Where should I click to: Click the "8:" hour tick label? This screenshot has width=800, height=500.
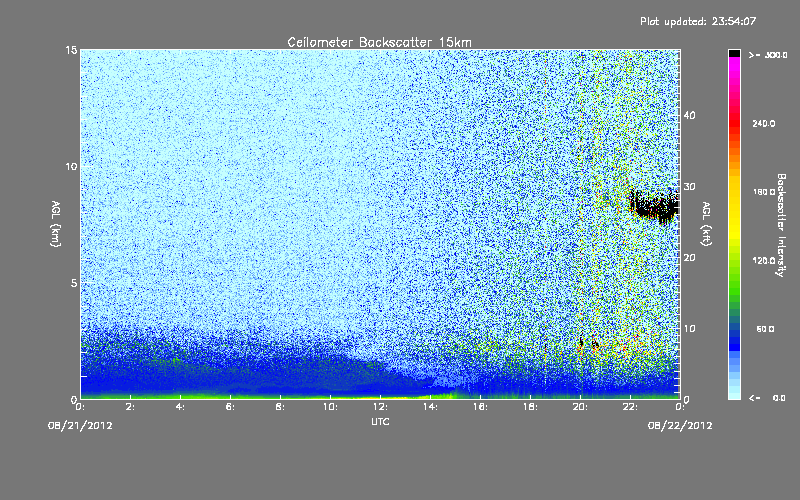281,407
